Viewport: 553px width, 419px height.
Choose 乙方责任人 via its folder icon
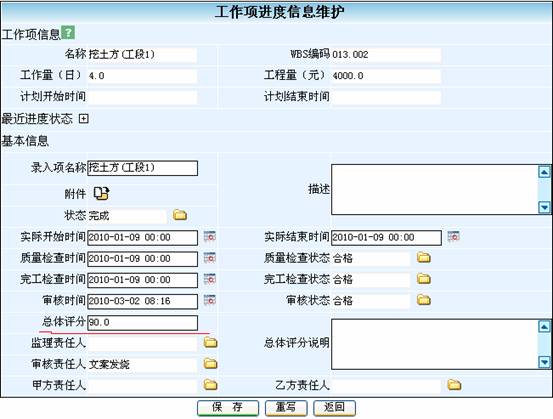(x=454, y=384)
